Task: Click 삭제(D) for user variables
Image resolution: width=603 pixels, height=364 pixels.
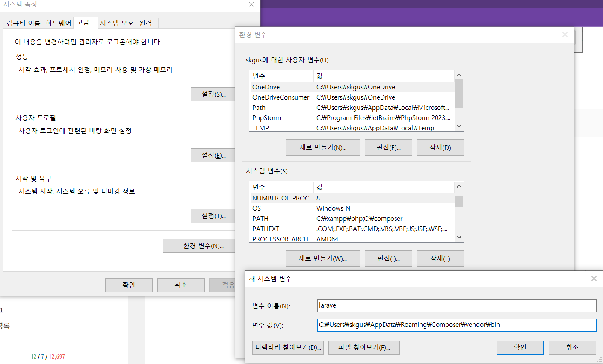Action: [x=440, y=147]
